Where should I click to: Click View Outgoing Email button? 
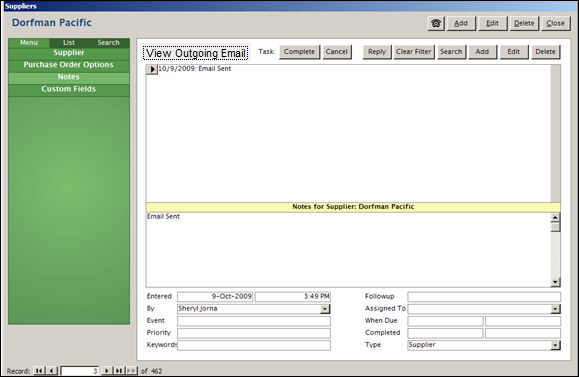(196, 53)
